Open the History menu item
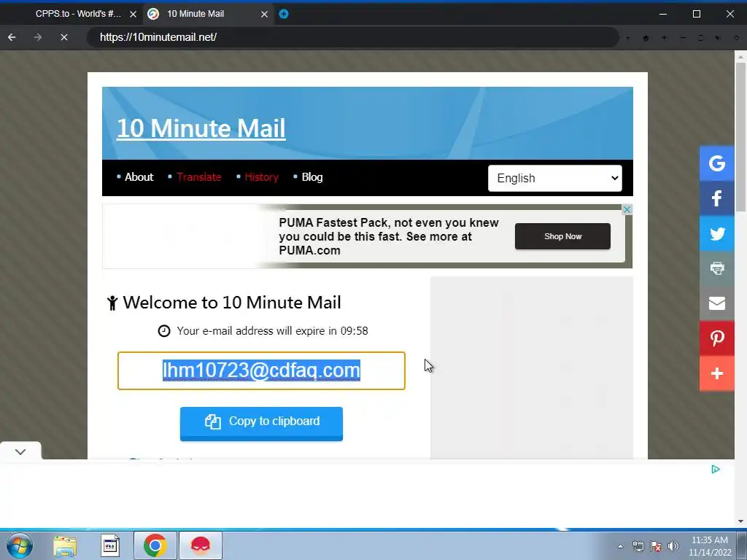 [x=262, y=177]
